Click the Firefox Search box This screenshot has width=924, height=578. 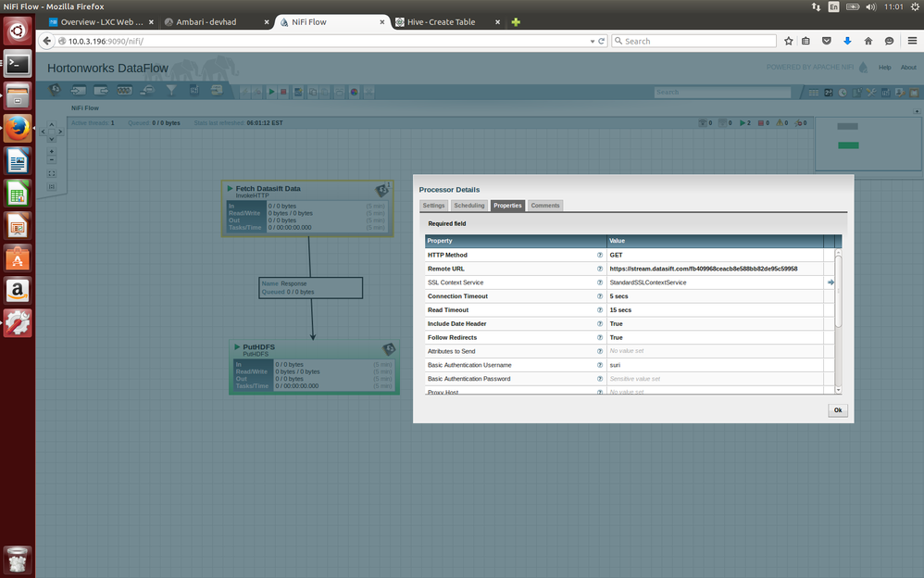tap(693, 41)
